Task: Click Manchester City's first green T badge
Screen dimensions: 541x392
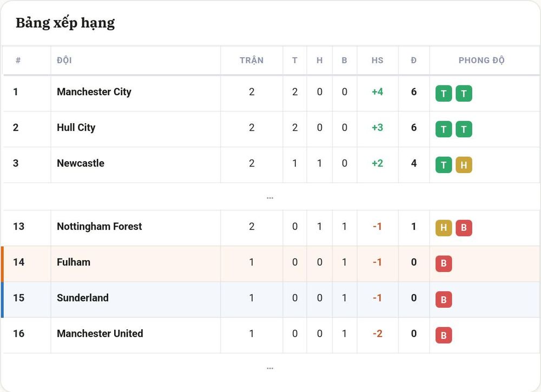Action: coord(444,94)
